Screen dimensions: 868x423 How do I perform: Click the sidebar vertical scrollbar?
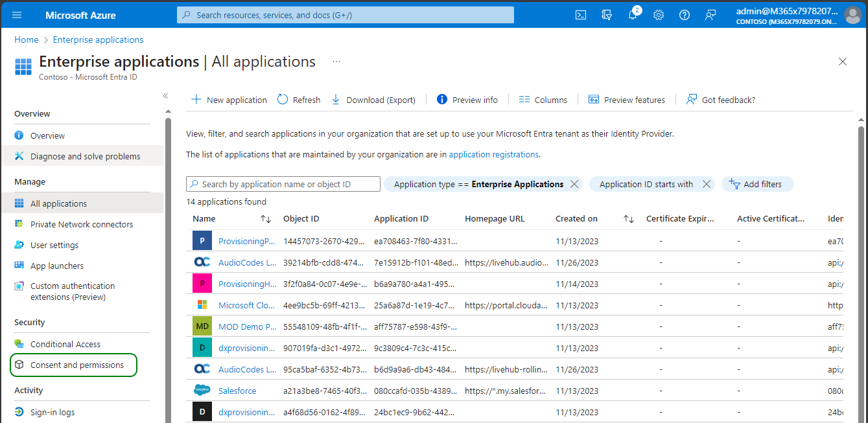(x=169, y=269)
